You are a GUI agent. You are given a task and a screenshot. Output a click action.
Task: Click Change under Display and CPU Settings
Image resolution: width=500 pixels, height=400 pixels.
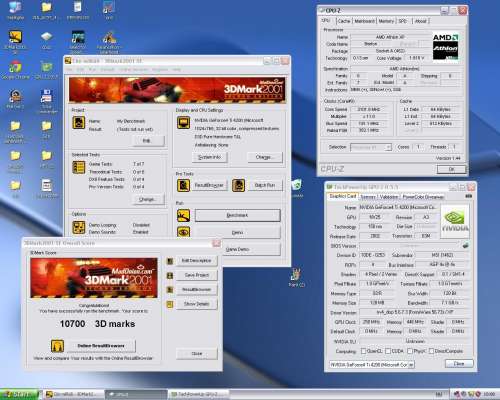(x=265, y=157)
